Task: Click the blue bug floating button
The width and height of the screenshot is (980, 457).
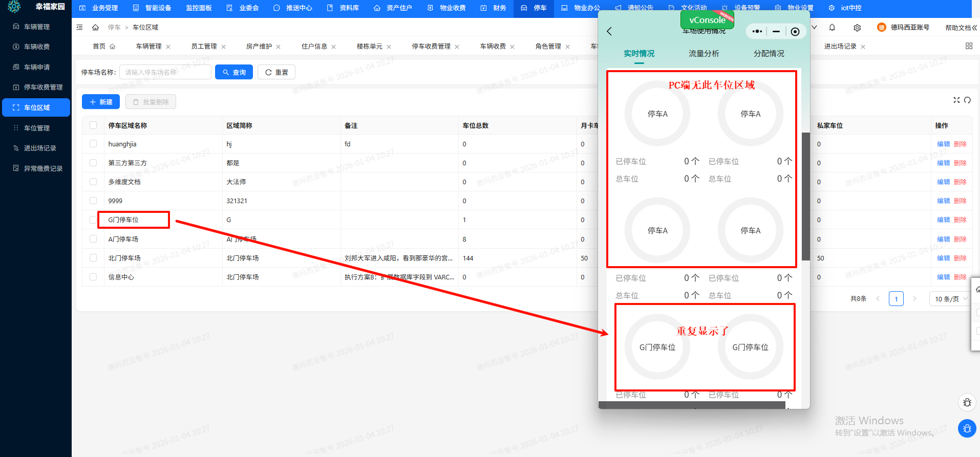Action: [x=967, y=428]
